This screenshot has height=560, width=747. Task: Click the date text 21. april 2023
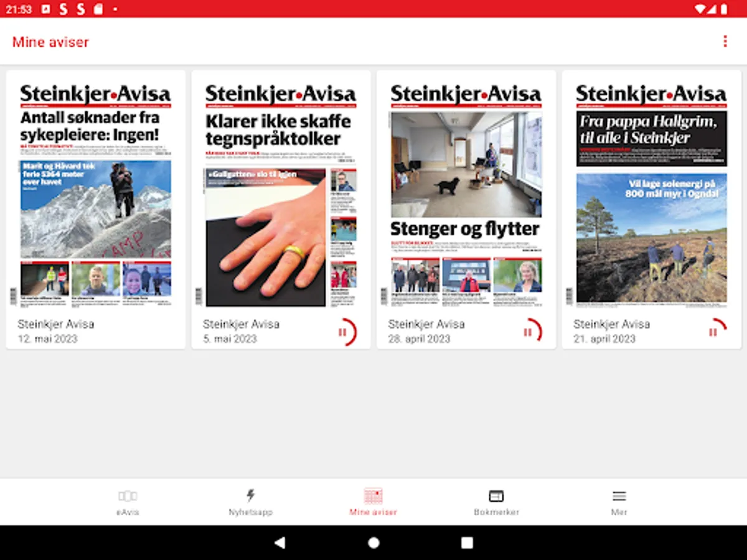click(604, 339)
